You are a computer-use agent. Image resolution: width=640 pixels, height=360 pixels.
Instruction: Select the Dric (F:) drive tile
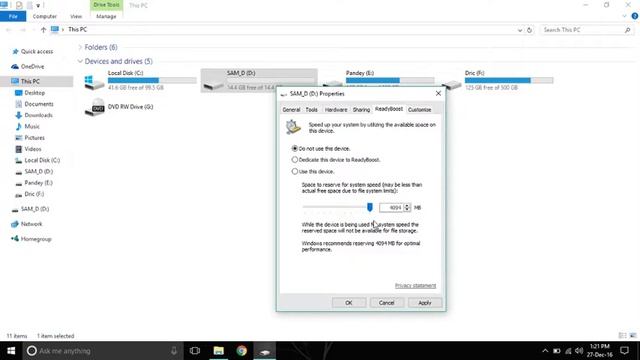click(x=497, y=80)
